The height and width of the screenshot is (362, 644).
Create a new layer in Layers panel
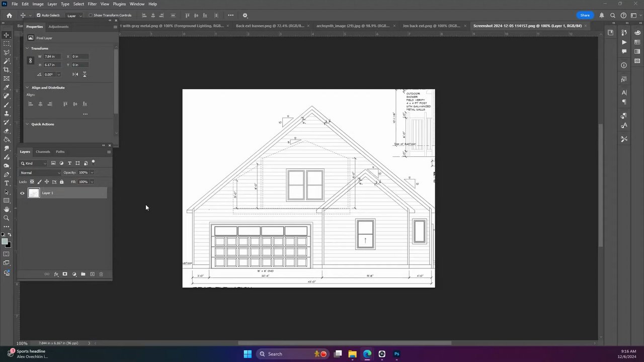click(92, 274)
